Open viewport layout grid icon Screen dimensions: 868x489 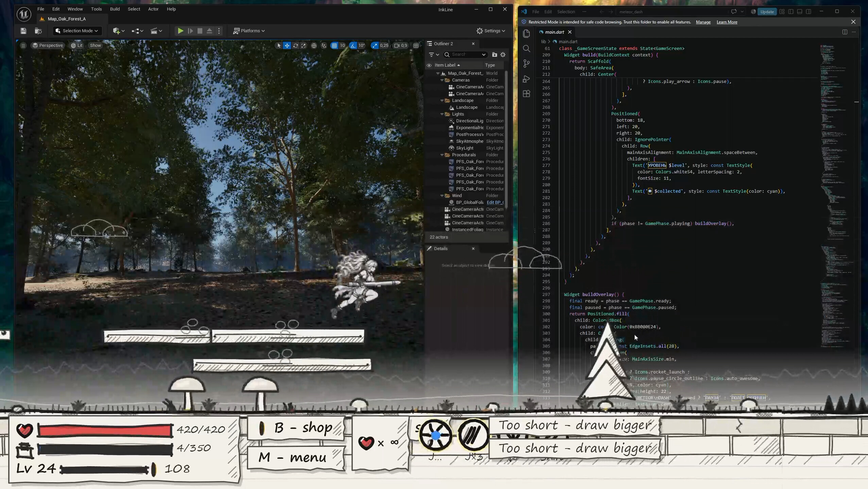click(416, 46)
